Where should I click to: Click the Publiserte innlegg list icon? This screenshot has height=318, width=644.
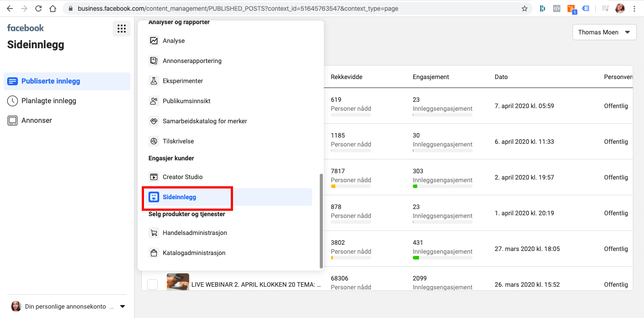[x=13, y=81]
